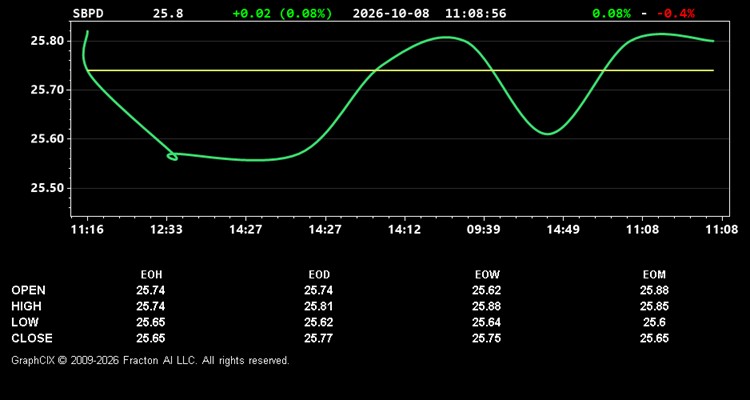
Task: Click the 11:16 time axis label
Action: point(87,230)
